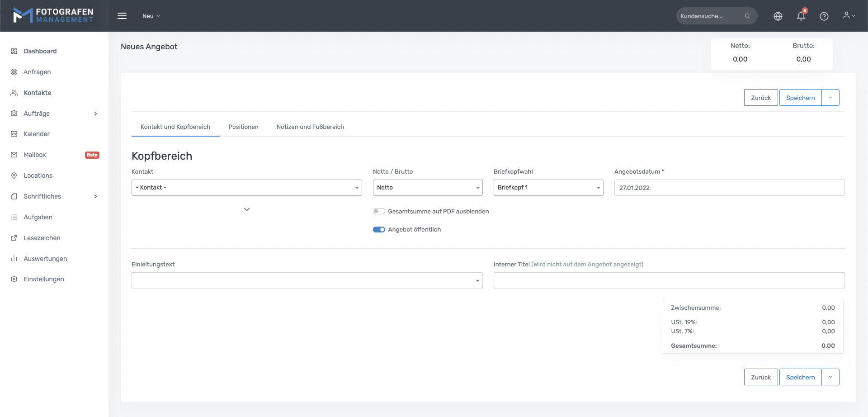Switch to the Positionen tab
This screenshot has width=868, height=417.
pyautogui.click(x=243, y=127)
